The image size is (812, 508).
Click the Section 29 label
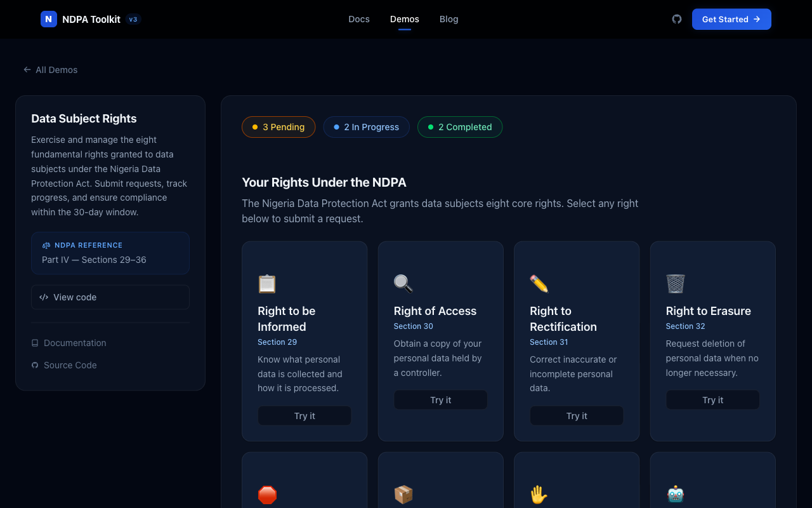click(277, 342)
